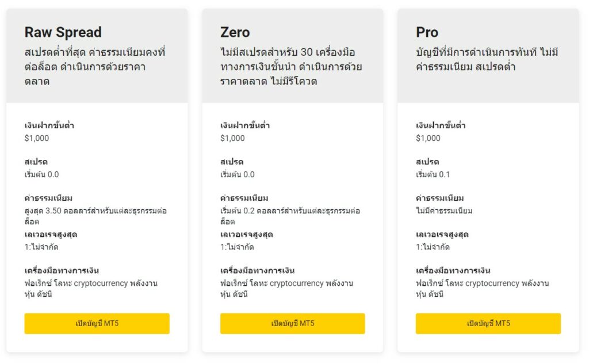
Task: Click instruments list in Raw Spread card
Action: click(91, 289)
